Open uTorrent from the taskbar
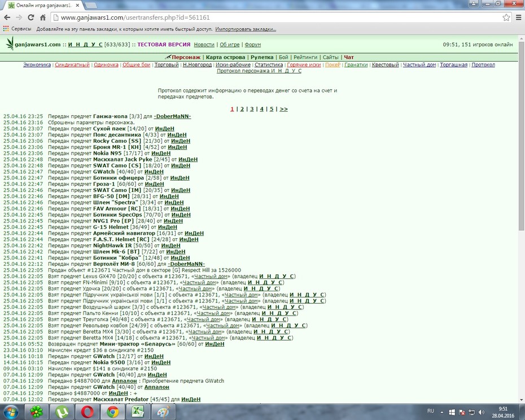Image resolution: width=525 pixels, height=420 pixels. pyautogui.click(x=62, y=412)
